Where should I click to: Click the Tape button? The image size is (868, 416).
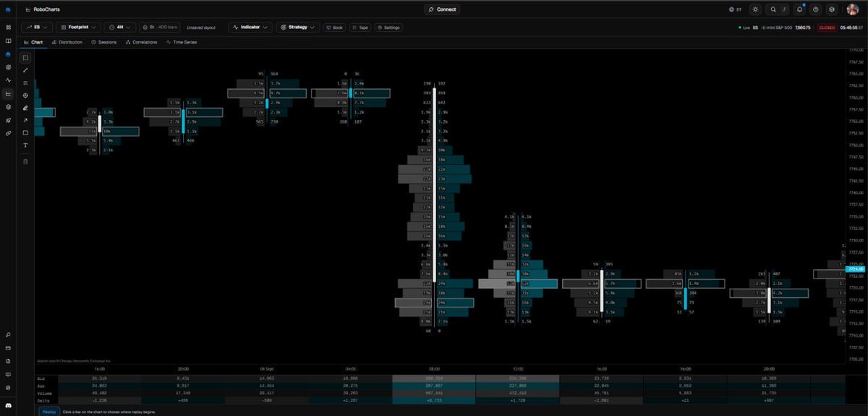click(x=360, y=27)
